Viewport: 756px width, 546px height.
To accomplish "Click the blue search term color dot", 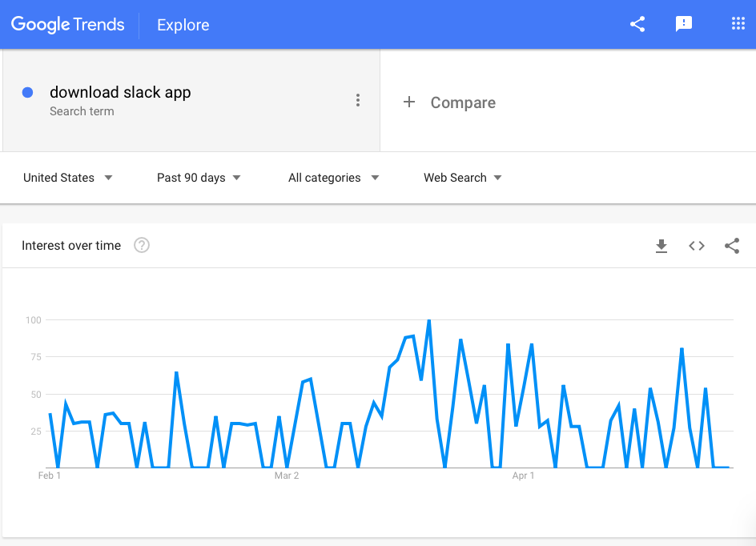I will pos(27,93).
